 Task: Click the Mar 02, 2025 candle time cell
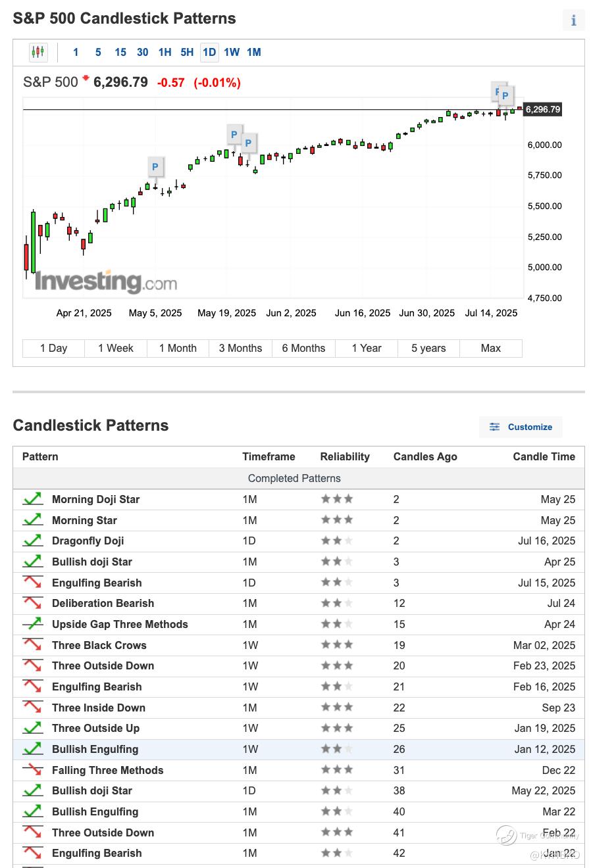[x=544, y=645]
